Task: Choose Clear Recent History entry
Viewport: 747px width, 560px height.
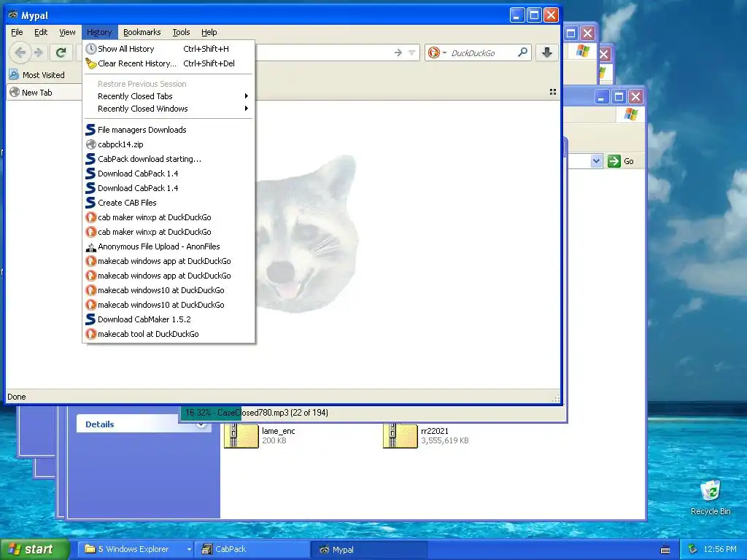Action: coord(169,63)
